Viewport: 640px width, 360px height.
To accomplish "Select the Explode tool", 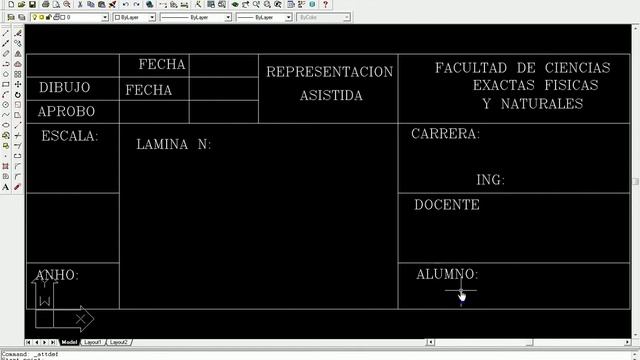I will tap(18, 187).
